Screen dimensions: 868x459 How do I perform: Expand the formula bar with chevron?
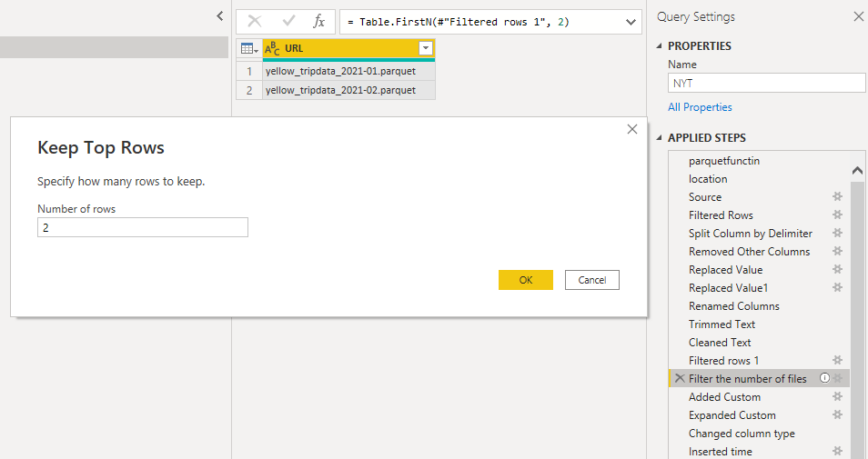pyautogui.click(x=631, y=22)
